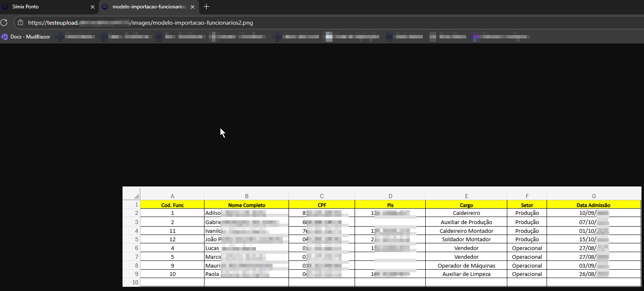Select column B header letter

coord(247,196)
